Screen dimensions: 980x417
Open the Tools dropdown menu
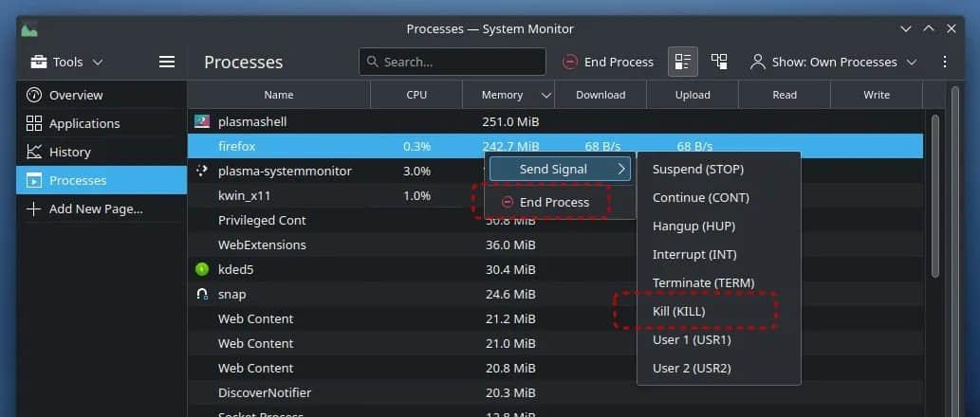pyautogui.click(x=66, y=62)
